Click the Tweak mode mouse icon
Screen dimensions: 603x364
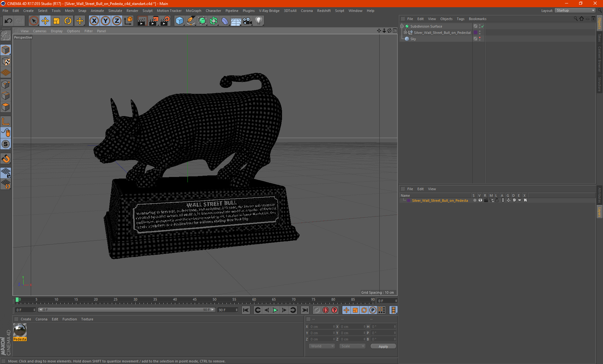tap(6, 133)
